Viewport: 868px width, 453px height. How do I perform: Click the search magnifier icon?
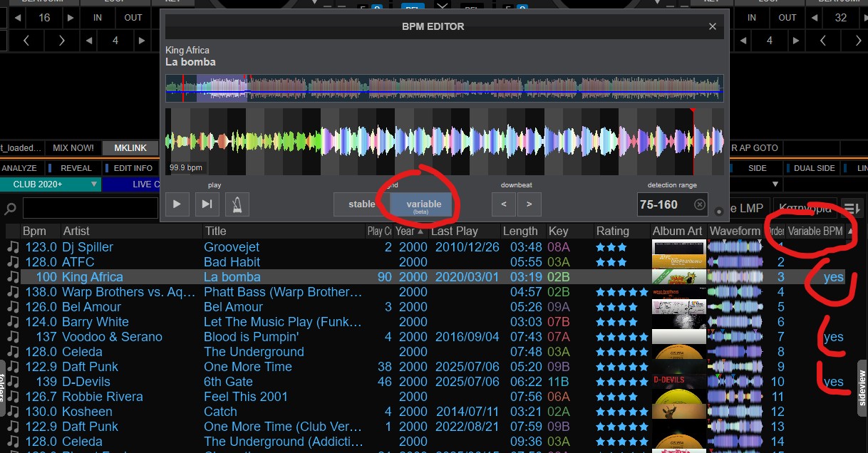(11, 209)
